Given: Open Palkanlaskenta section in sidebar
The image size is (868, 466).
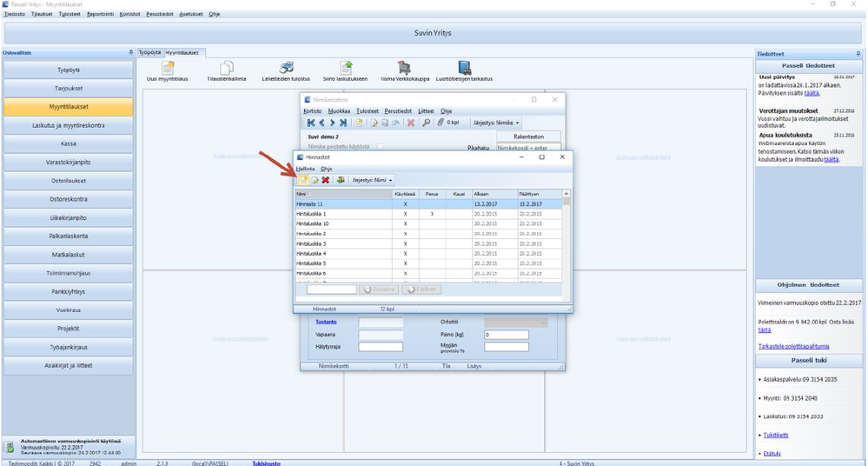Looking at the screenshot, I should [68, 236].
